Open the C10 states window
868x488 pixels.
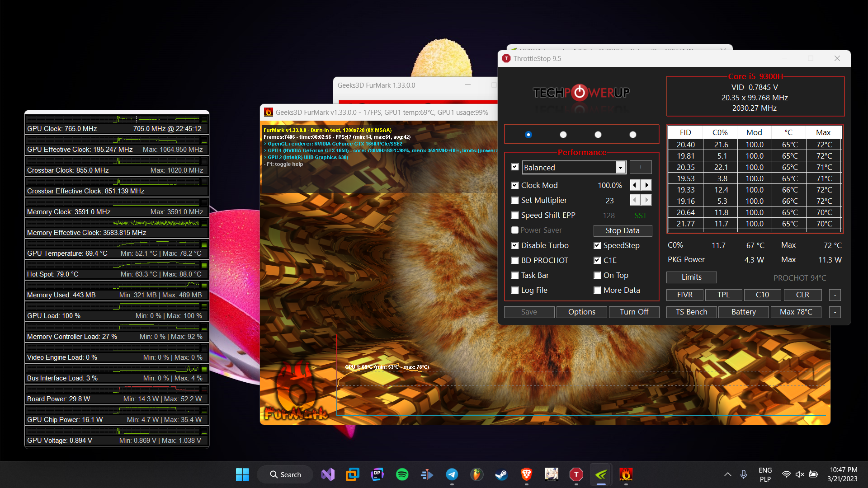[762, 295]
